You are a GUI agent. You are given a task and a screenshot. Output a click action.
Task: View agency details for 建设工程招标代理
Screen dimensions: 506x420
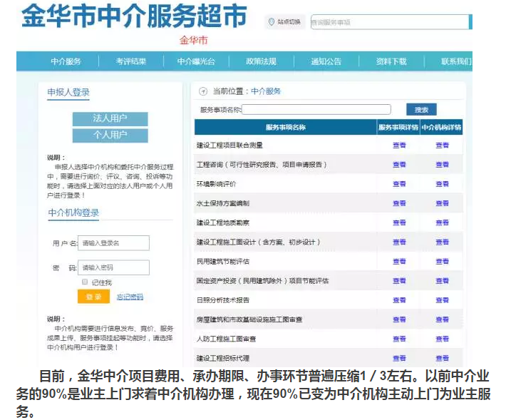442,358
